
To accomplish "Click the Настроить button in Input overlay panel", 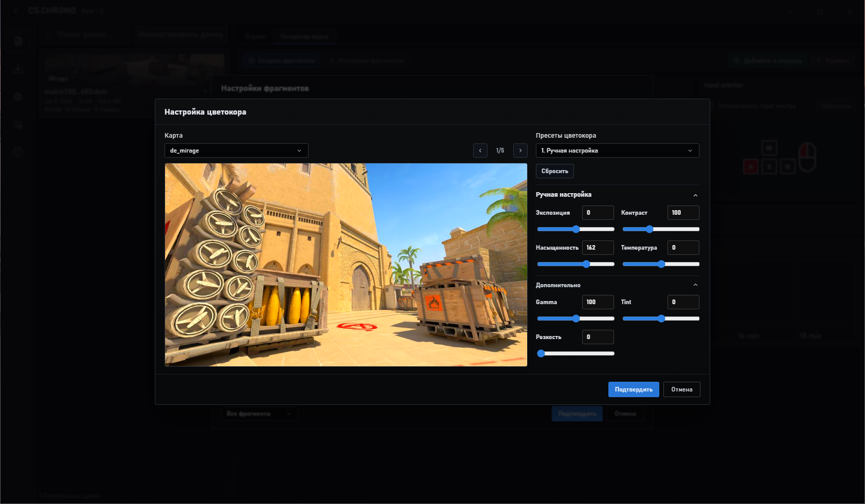I will (836, 106).
